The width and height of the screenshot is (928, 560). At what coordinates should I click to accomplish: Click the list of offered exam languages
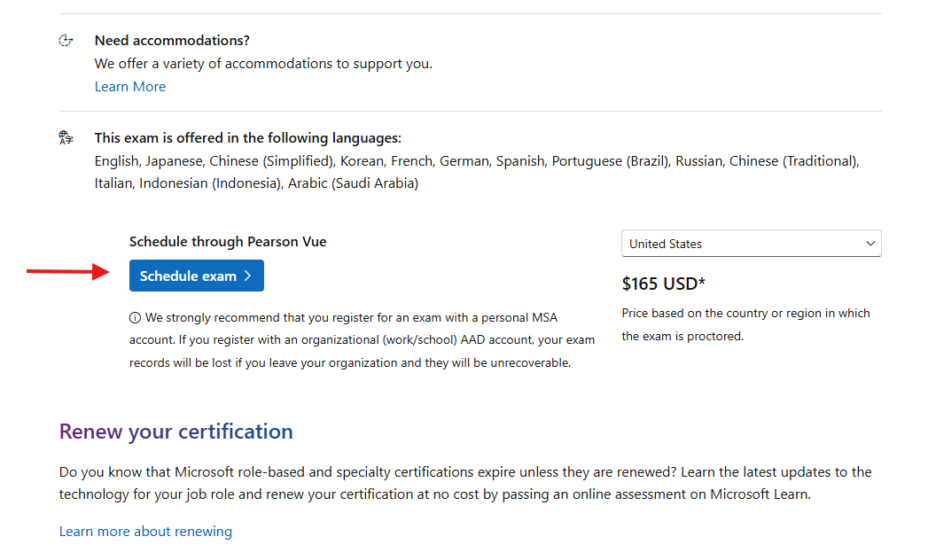477,172
